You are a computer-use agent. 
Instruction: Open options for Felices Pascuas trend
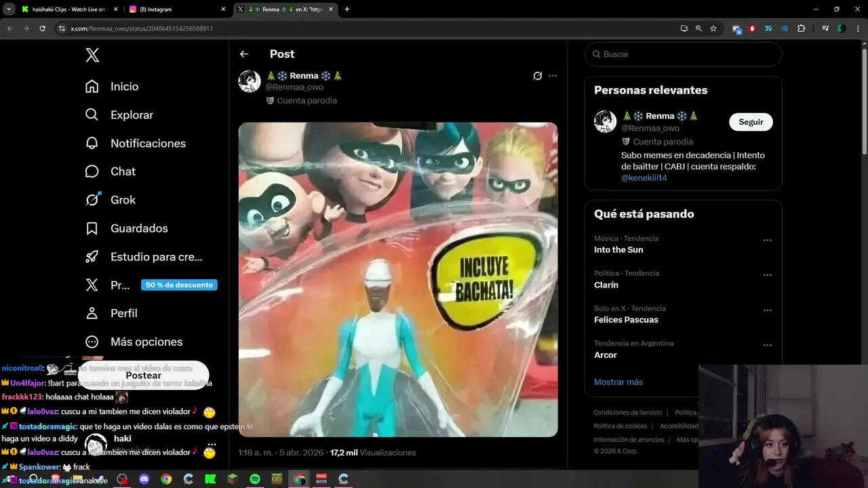pyautogui.click(x=767, y=310)
